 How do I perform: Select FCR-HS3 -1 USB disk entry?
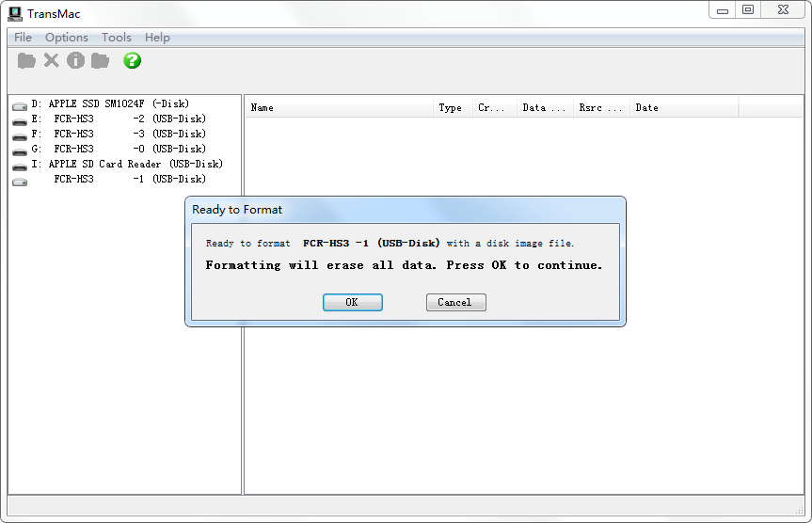130,179
